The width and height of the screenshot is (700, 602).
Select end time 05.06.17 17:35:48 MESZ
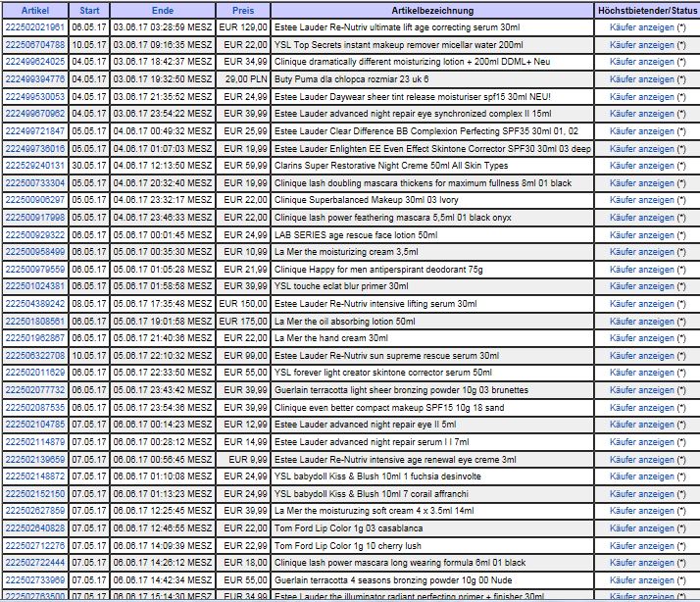point(163,304)
